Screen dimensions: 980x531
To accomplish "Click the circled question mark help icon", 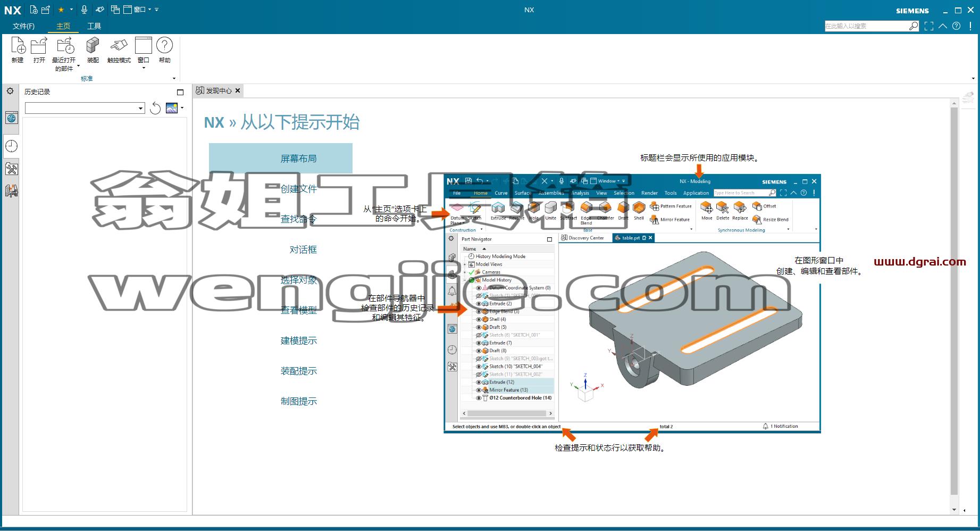I will [x=957, y=26].
